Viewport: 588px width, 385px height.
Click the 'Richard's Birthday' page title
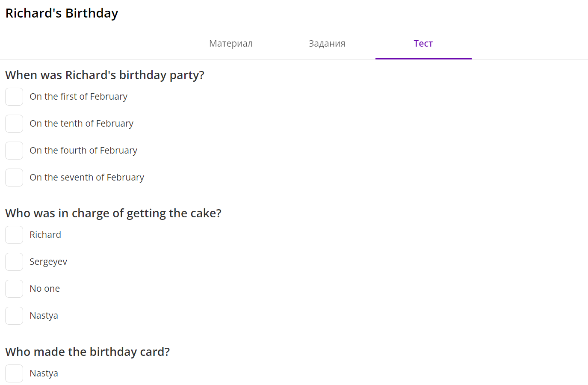[62, 13]
